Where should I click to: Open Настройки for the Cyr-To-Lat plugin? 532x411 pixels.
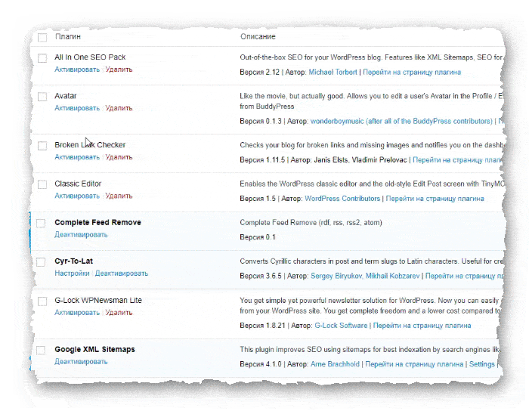(x=72, y=273)
